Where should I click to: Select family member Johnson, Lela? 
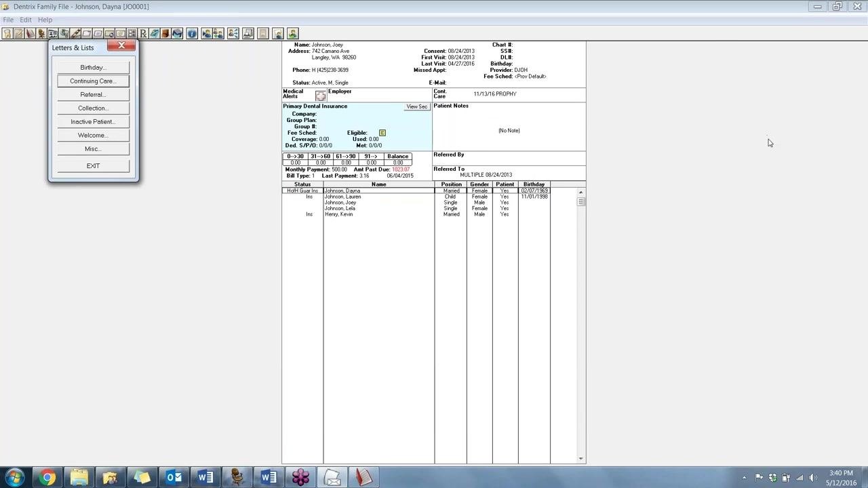[x=415, y=209]
